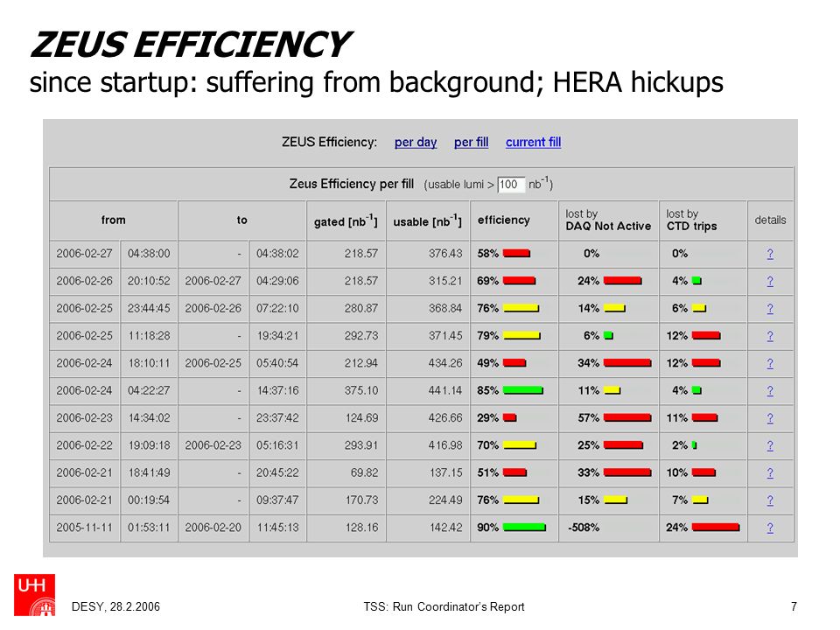The width and height of the screenshot is (840, 630).
Task: Click the red 29% efficiency bar
Action: (510, 418)
